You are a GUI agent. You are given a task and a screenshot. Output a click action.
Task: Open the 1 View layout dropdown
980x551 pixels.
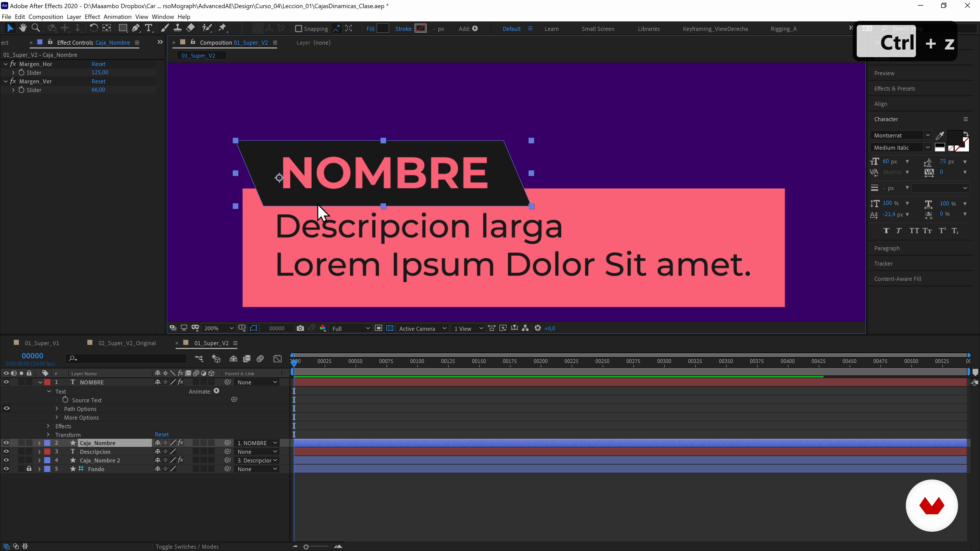[x=468, y=328]
